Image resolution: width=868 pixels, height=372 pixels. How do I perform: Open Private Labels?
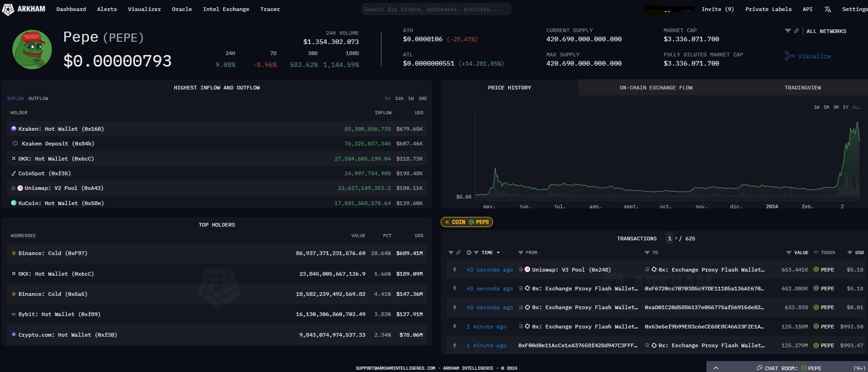[768, 9]
